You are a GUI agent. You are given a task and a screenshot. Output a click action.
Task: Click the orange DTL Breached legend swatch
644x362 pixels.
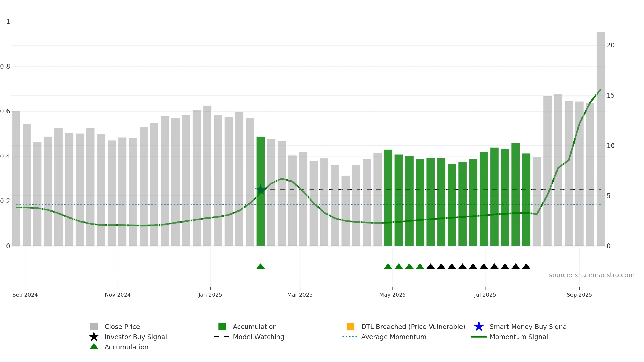pos(350,326)
